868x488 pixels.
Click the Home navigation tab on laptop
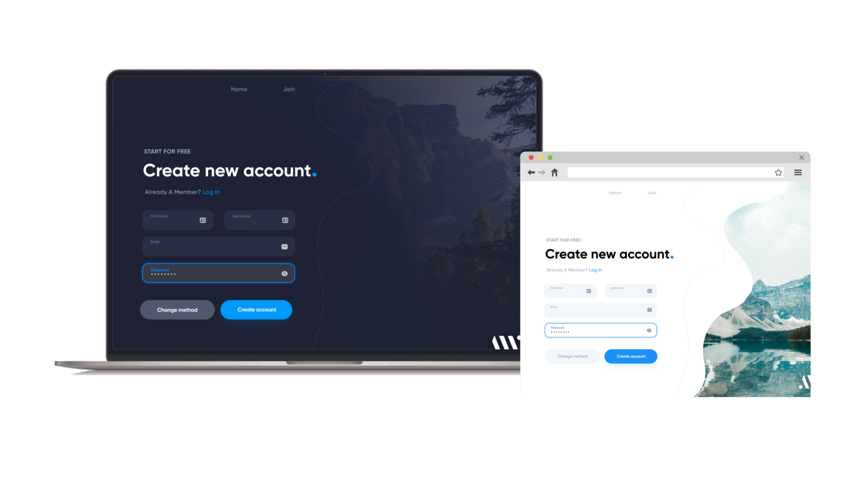[x=239, y=89]
